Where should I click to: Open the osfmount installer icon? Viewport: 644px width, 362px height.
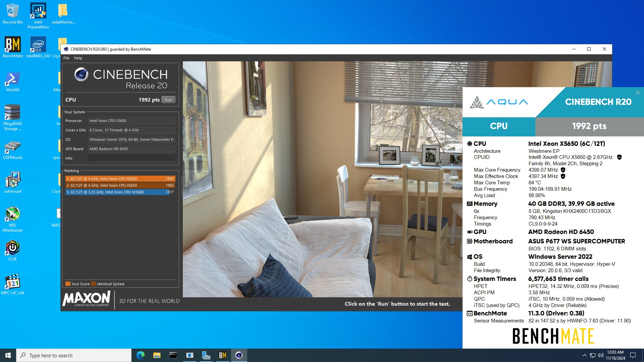tap(13, 182)
